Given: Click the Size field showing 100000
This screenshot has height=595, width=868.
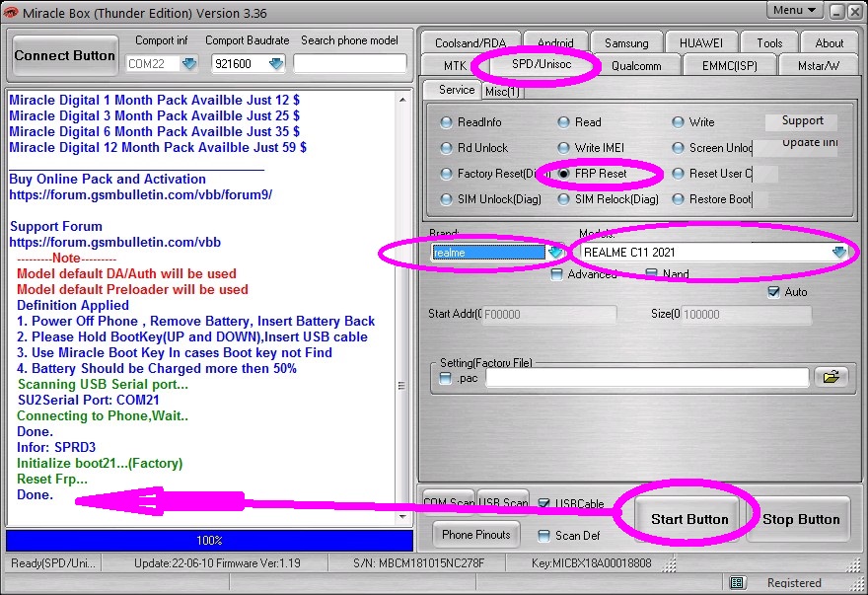Looking at the screenshot, I should pos(747,314).
